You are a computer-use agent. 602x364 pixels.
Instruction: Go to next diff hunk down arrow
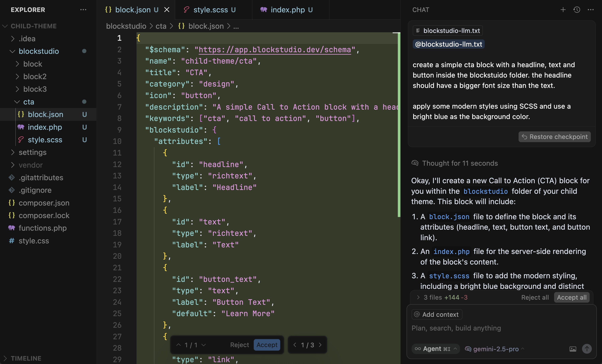(204, 345)
